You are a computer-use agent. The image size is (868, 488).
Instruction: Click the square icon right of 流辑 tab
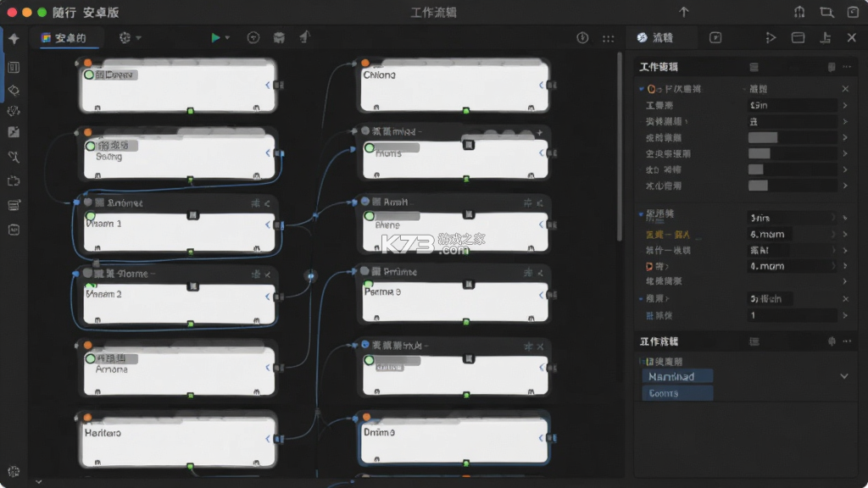point(715,37)
